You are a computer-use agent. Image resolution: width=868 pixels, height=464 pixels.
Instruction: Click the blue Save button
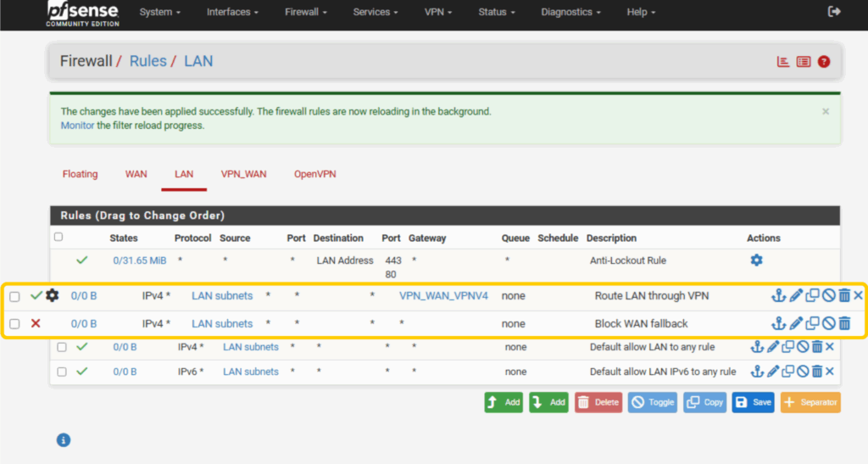[753, 403]
